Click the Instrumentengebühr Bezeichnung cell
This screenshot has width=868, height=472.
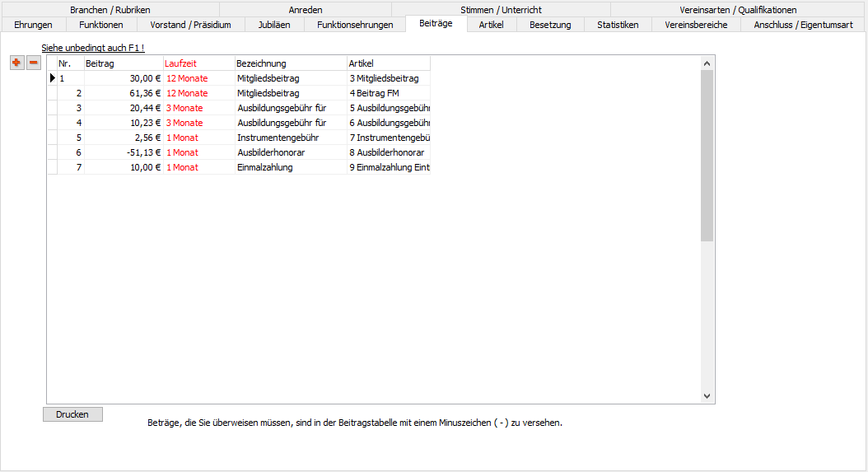(x=290, y=138)
